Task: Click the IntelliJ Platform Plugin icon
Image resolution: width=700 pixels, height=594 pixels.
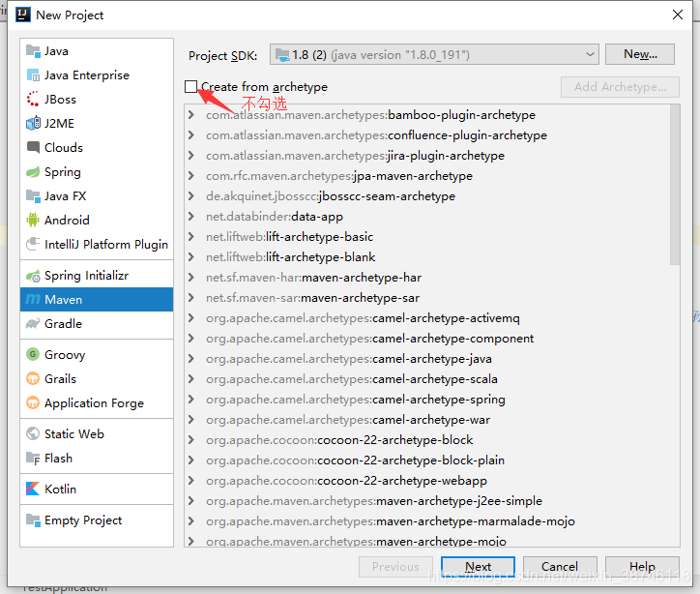Action: tap(33, 245)
